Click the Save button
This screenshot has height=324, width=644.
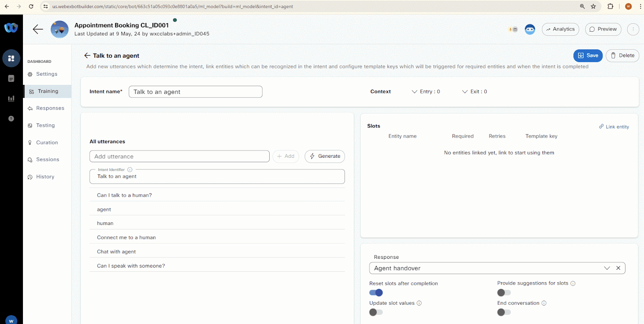(588, 56)
